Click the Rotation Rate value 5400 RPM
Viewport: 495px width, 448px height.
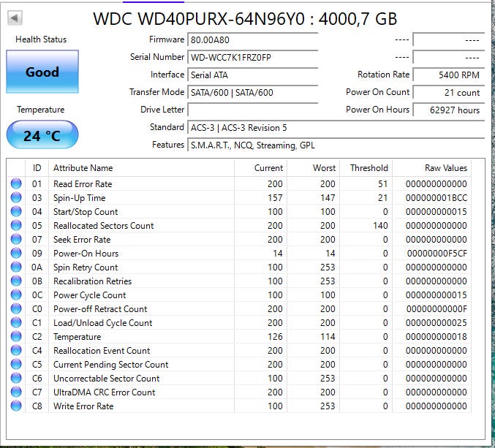click(x=449, y=75)
